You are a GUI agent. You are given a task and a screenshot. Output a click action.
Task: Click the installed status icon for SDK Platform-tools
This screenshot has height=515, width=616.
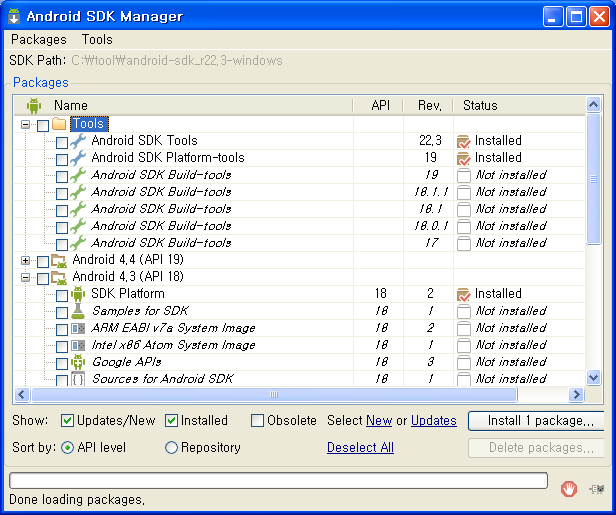[x=464, y=158]
